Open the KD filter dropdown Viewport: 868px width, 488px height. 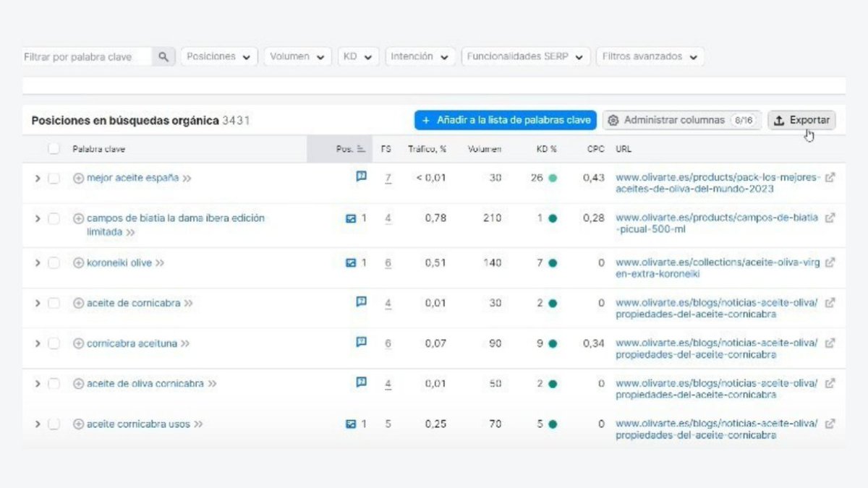pyautogui.click(x=358, y=56)
